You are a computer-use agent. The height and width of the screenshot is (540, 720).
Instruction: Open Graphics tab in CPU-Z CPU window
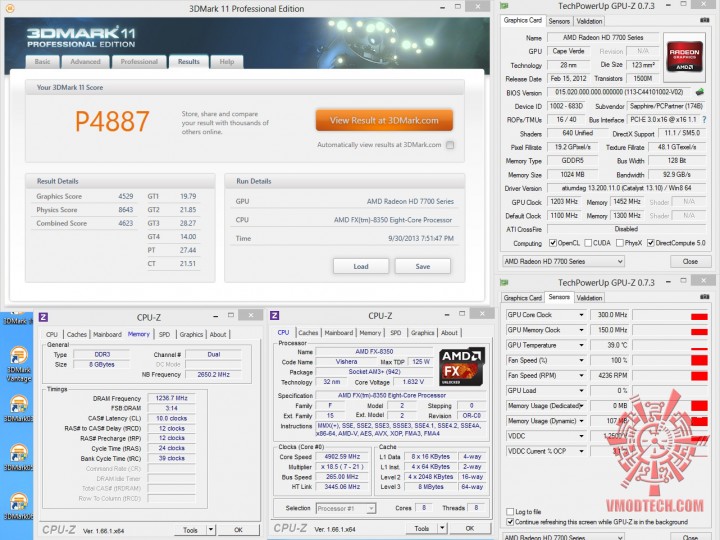pos(422,332)
